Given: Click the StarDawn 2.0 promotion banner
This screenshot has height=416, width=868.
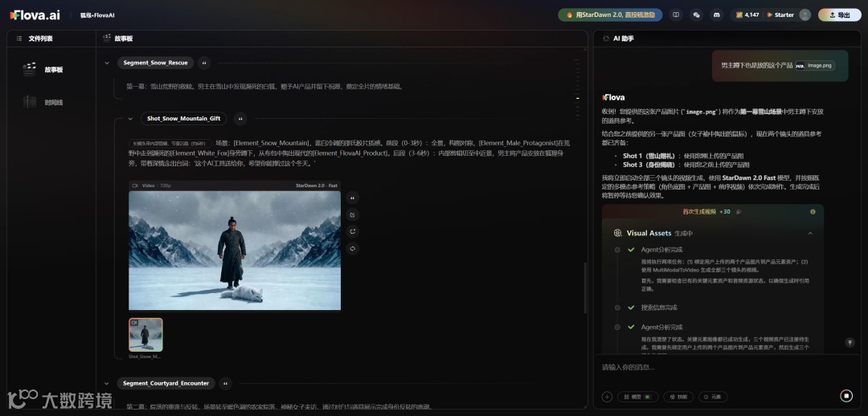Looking at the screenshot, I should pos(610,15).
